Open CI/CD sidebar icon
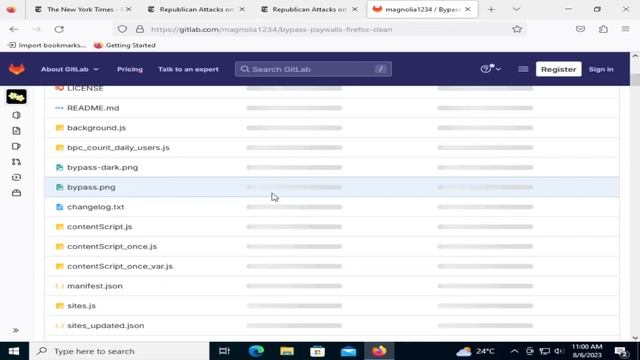The height and width of the screenshot is (360, 640). click(16, 178)
